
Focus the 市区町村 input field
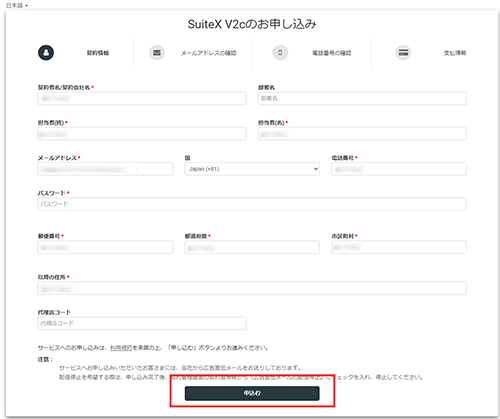399,247
